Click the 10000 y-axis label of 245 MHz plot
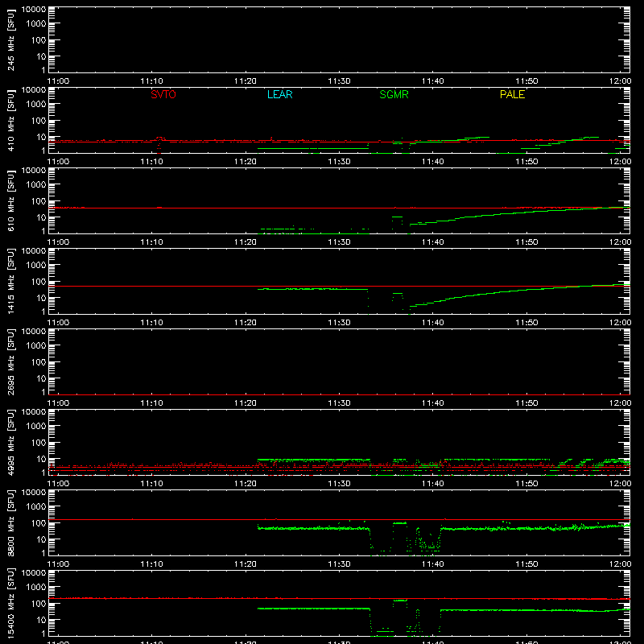Image resolution: width=644 pixels, height=644 pixels. (x=34, y=10)
